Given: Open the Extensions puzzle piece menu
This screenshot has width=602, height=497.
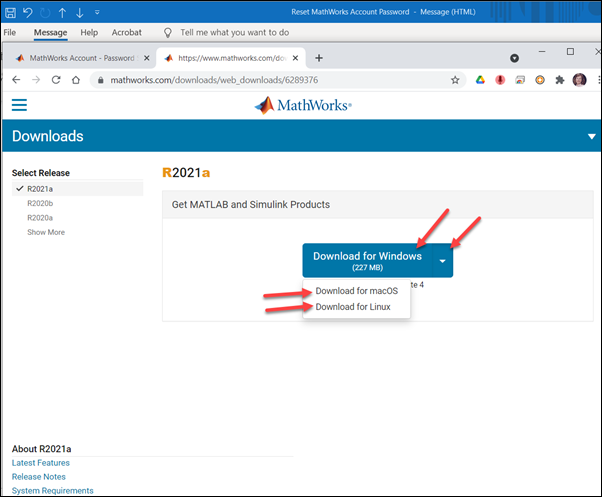Looking at the screenshot, I should pos(560,80).
